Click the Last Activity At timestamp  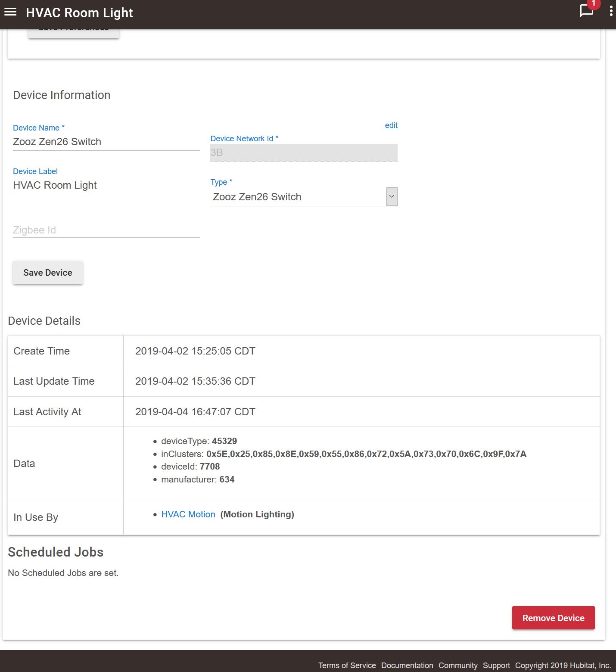pos(195,412)
